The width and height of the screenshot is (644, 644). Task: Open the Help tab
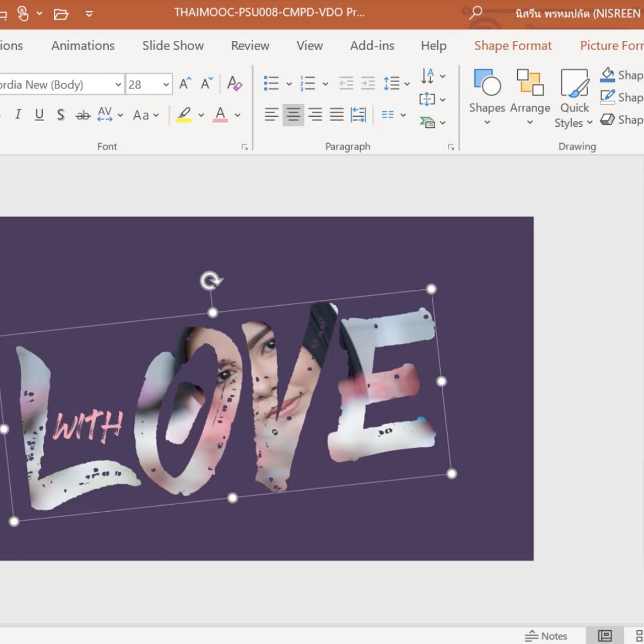(x=434, y=45)
